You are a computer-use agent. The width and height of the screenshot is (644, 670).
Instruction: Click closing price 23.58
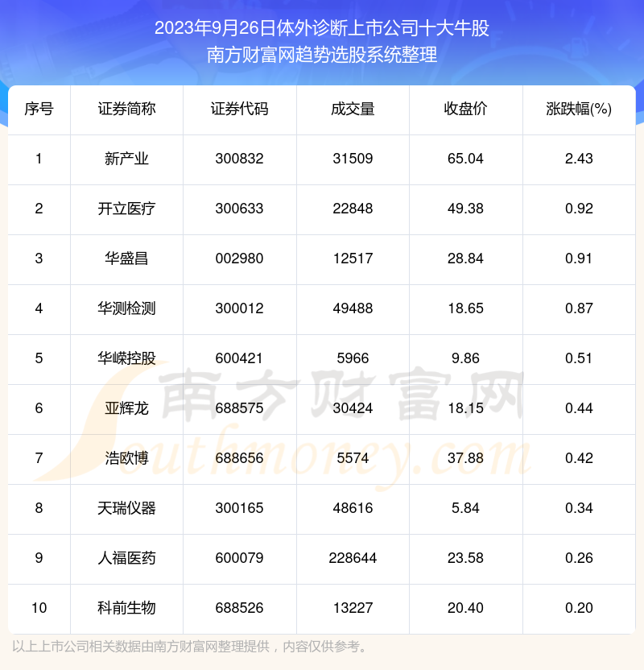(465, 558)
